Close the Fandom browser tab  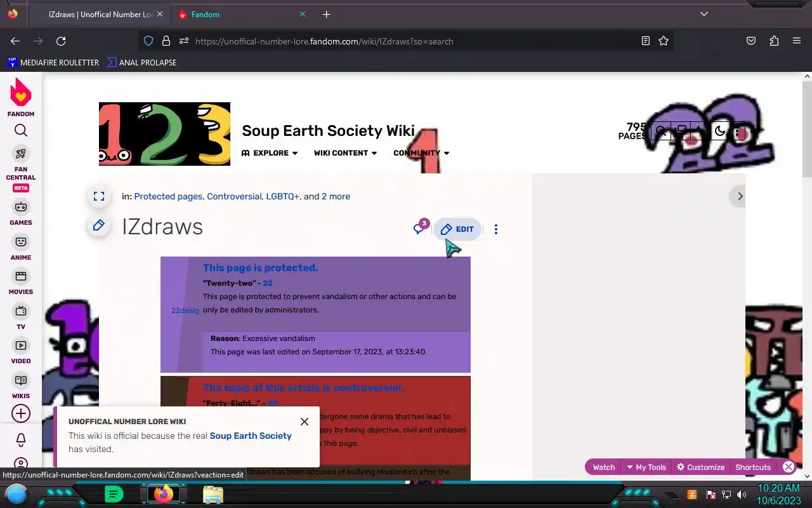point(302,14)
